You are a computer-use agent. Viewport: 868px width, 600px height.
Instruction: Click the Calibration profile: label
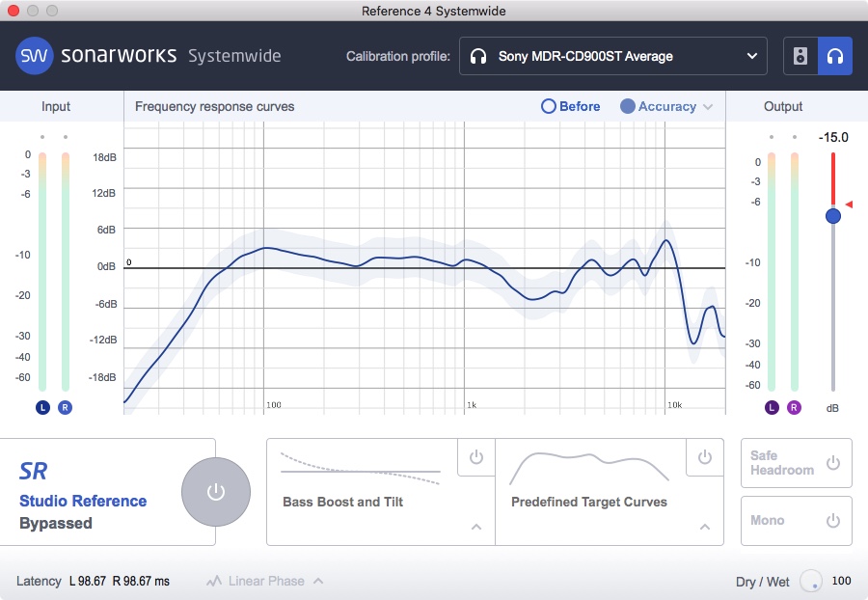point(398,57)
